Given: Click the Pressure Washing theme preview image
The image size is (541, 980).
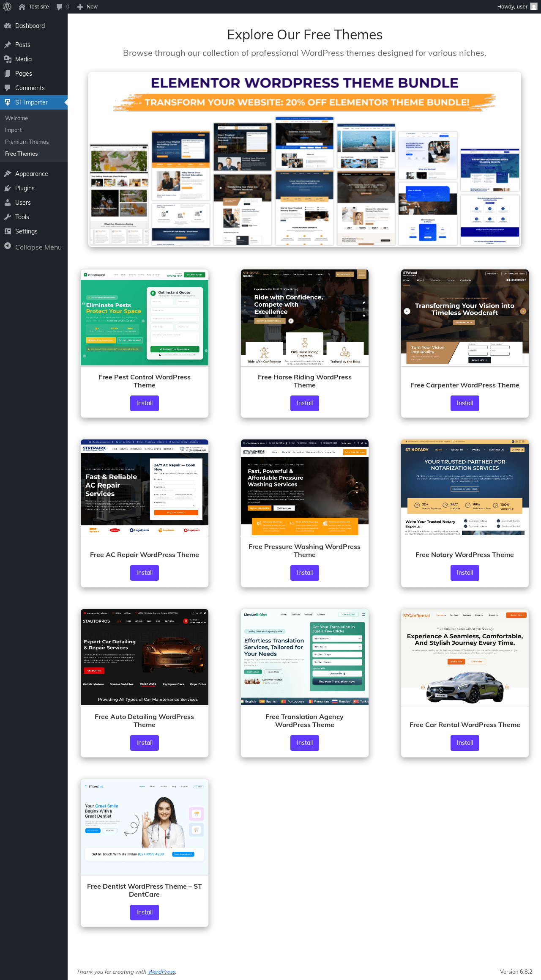Looking at the screenshot, I should pos(305,488).
